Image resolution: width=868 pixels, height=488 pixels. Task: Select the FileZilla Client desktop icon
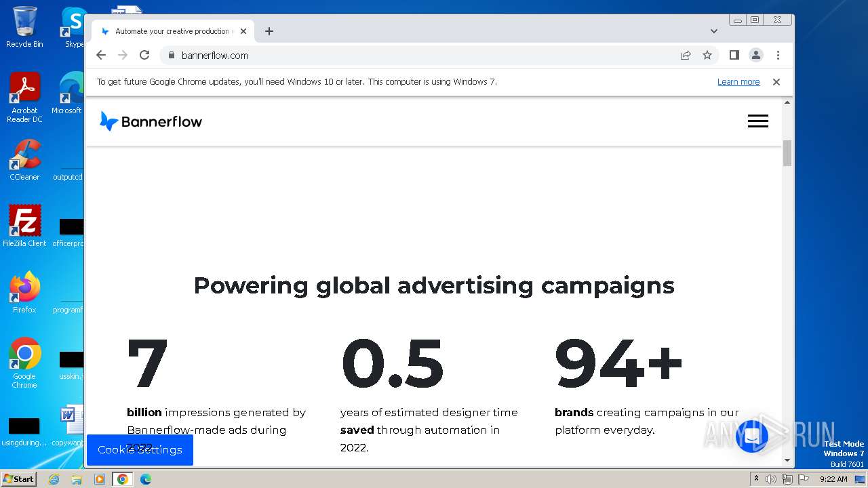click(x=24, y=226)
